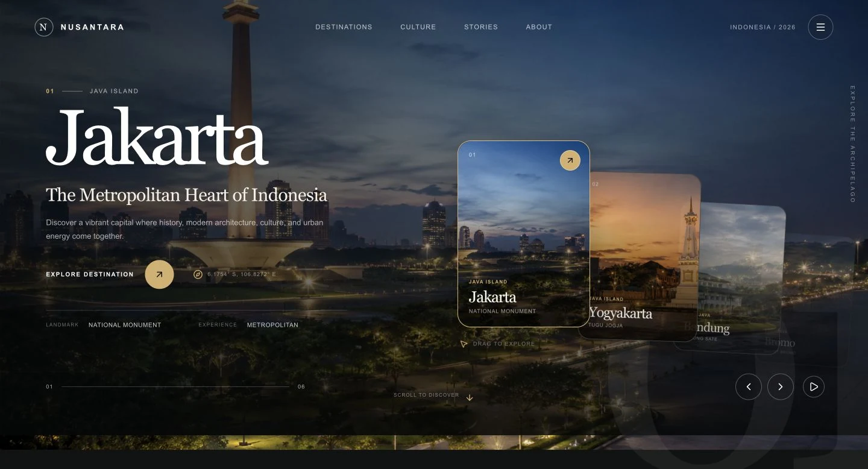Select the Jakarta destination card
The width and height of the screenshot is (868, 469).
point(523,234)
